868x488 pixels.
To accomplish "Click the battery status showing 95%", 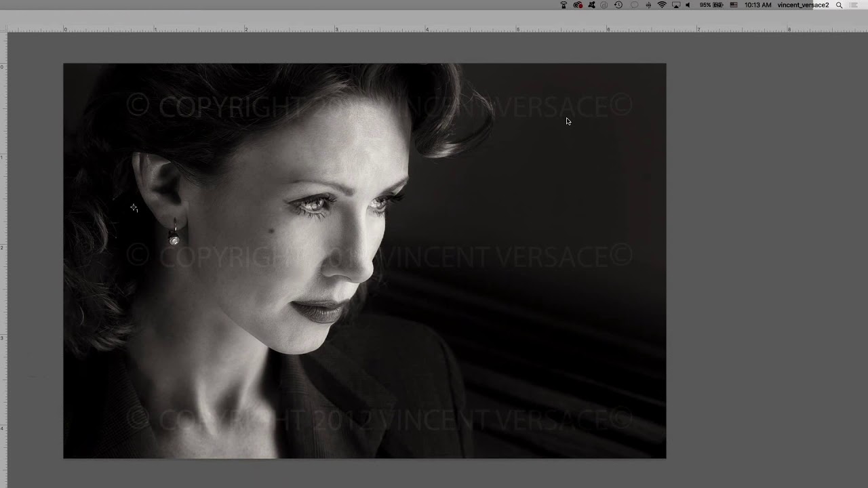I will (711, 5).
